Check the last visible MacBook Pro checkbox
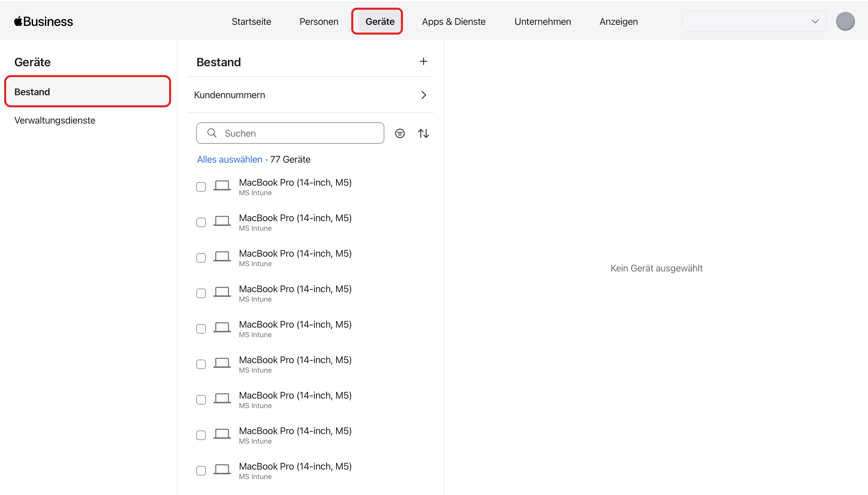 pos(201,470)
